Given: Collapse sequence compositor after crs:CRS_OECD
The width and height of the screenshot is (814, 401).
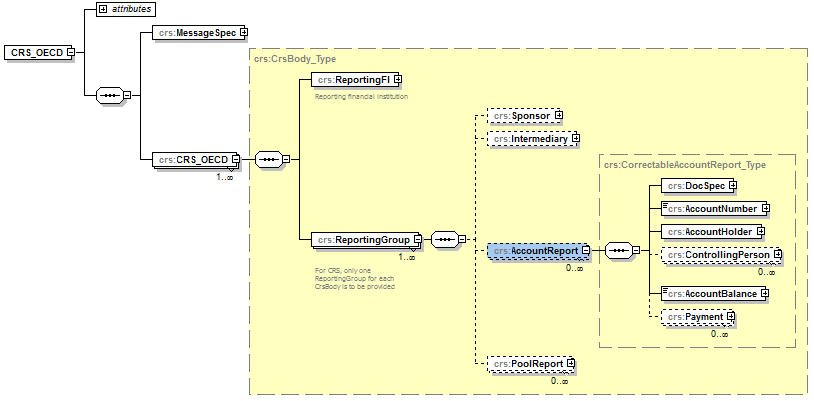Looking at the screenshot, I should point(286,159).
